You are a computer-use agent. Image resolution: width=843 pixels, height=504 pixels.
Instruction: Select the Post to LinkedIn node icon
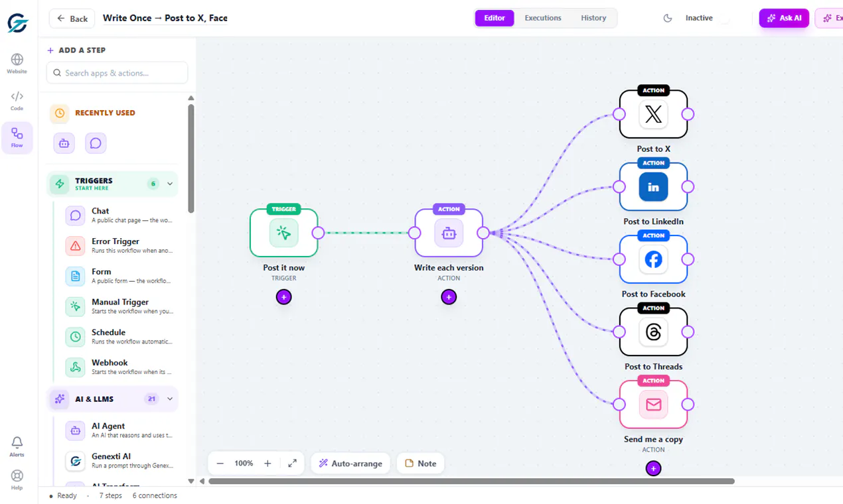[x=653, y=187]
